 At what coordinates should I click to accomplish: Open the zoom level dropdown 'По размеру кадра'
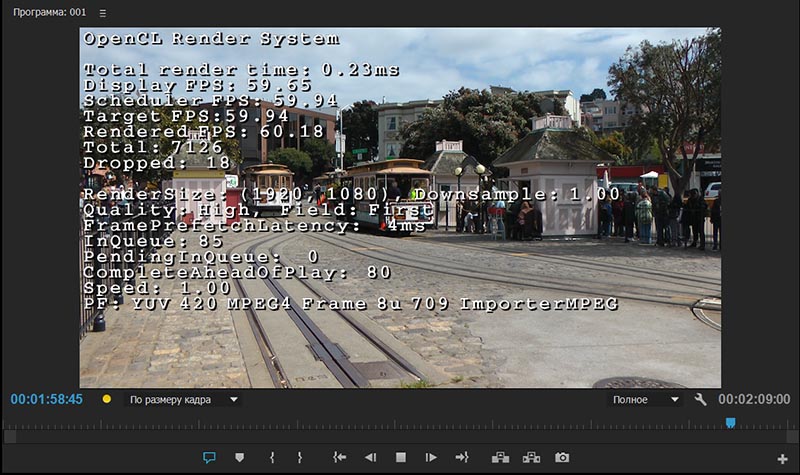click(183, 399)
